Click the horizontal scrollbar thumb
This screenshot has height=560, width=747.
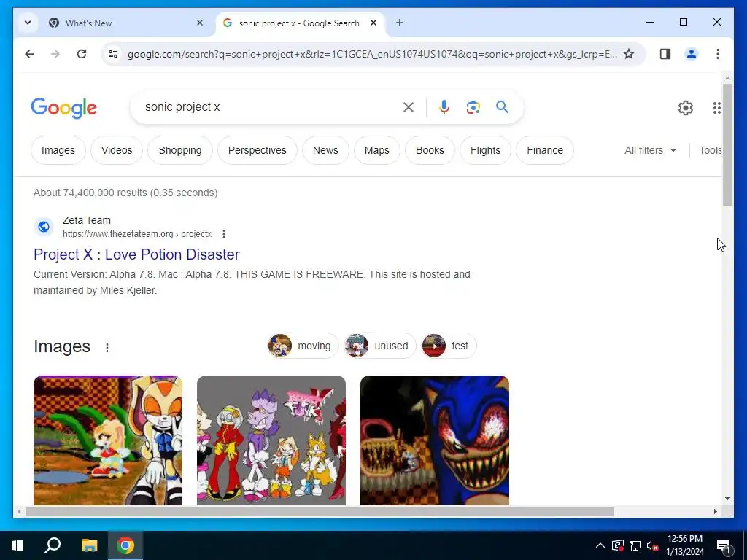[320, 511]
